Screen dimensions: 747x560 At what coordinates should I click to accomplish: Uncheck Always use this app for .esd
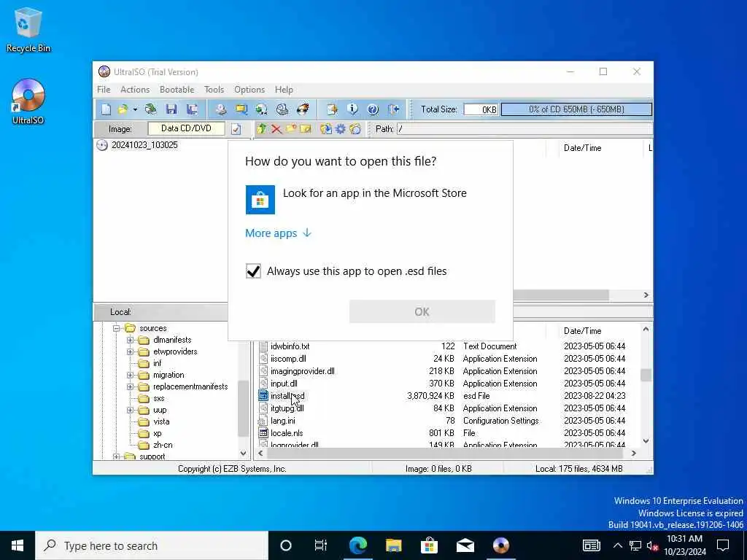(x=253, y=271)
